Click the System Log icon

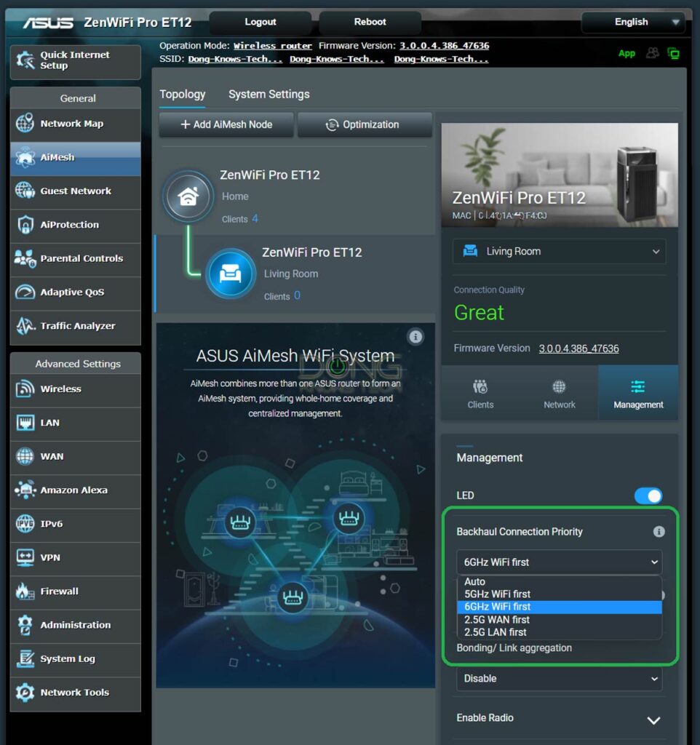pyautogui.click(x=25, y=658)
